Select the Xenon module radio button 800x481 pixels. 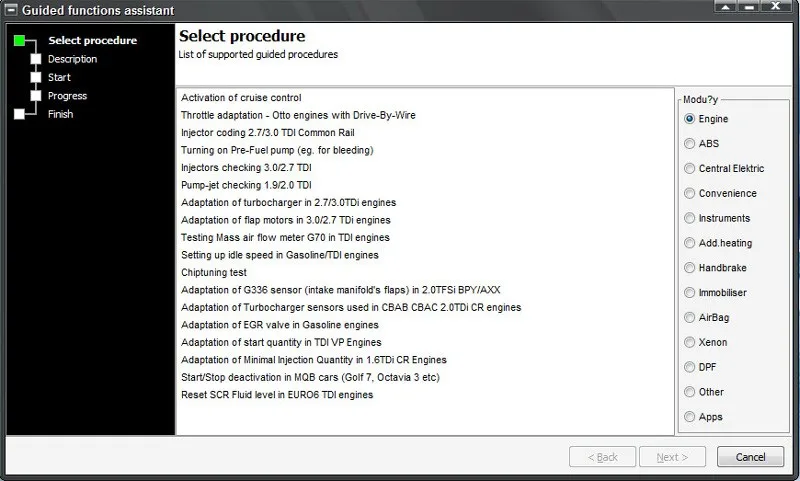(x=689, y=342)
